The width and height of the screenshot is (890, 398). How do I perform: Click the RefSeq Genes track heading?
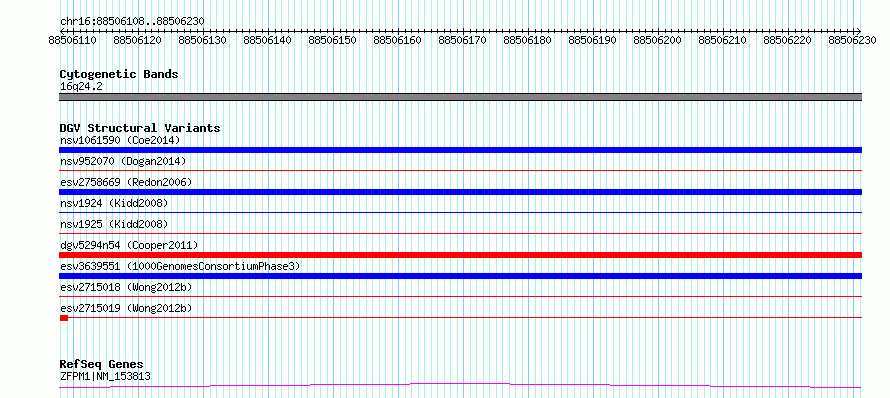pyautogui.click(x=102, y=365)
